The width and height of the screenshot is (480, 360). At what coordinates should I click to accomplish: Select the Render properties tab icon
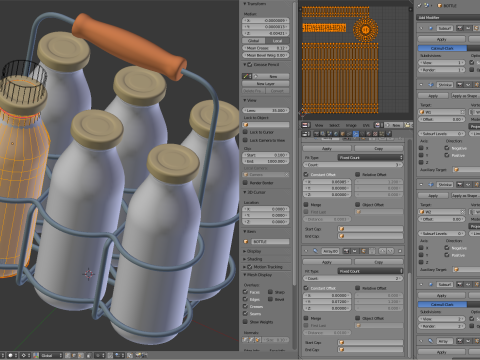click(x=316, y=134)
